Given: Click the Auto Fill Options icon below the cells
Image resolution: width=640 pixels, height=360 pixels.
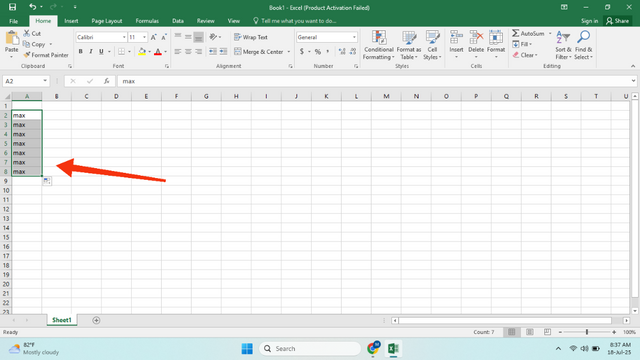Looking at the screenshot, I should (47, 181).
